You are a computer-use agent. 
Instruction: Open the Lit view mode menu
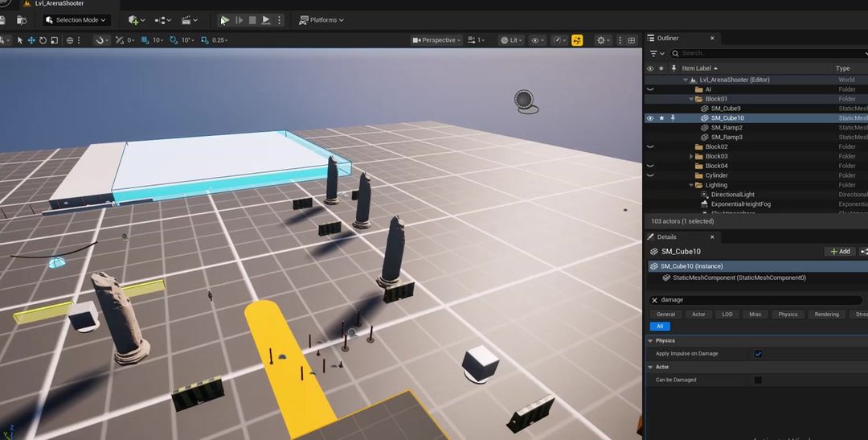511,40
